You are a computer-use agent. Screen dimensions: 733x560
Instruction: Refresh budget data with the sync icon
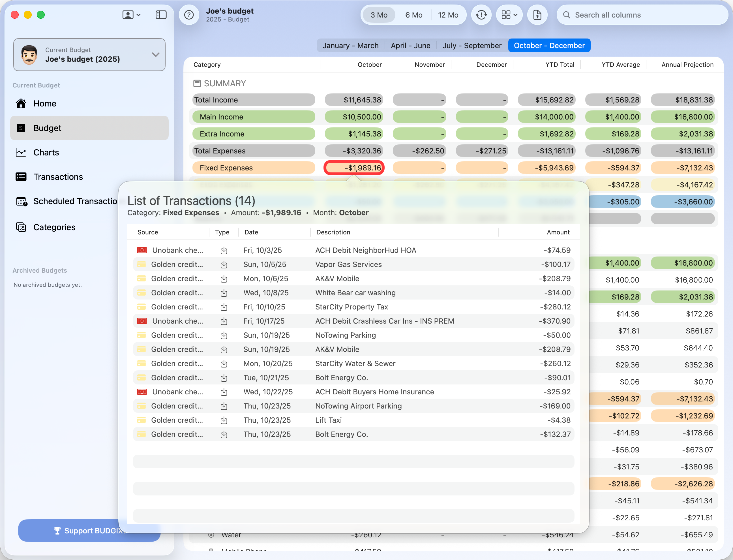481,15
